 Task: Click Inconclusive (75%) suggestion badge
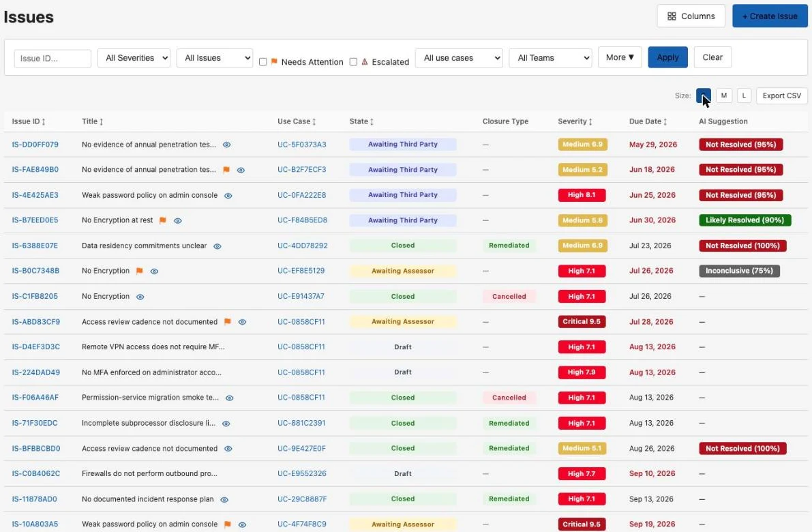739,271
